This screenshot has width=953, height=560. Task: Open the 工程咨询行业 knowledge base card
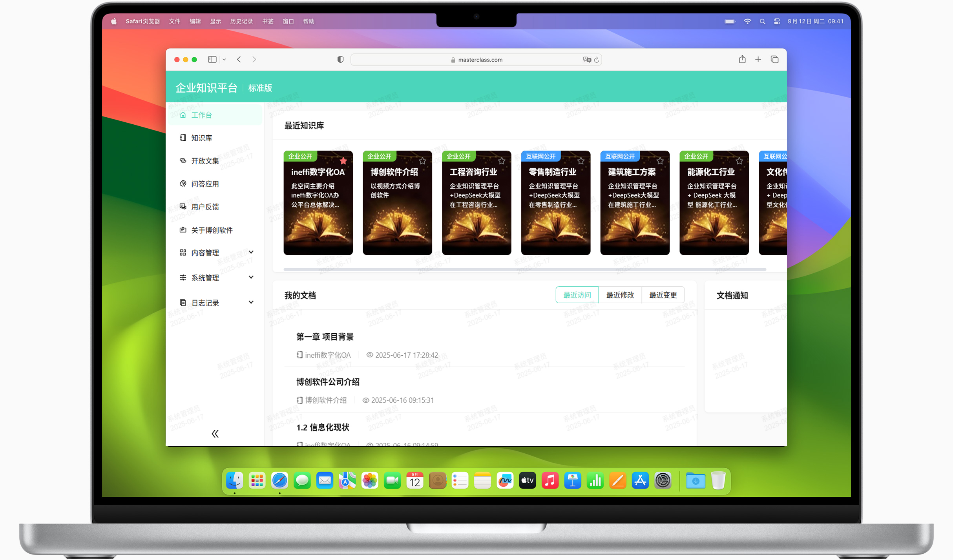tap(476, 203)
